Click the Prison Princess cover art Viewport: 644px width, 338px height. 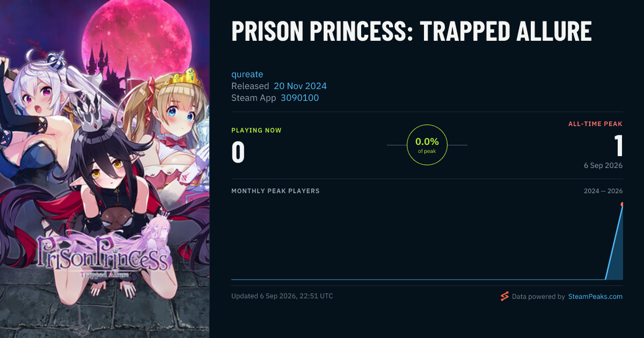(105, 169)
